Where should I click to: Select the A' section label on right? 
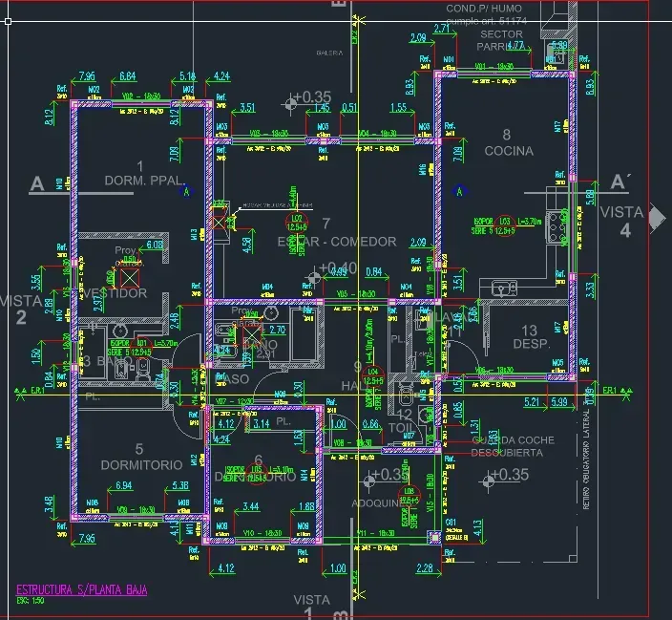[x=620, y=182]
